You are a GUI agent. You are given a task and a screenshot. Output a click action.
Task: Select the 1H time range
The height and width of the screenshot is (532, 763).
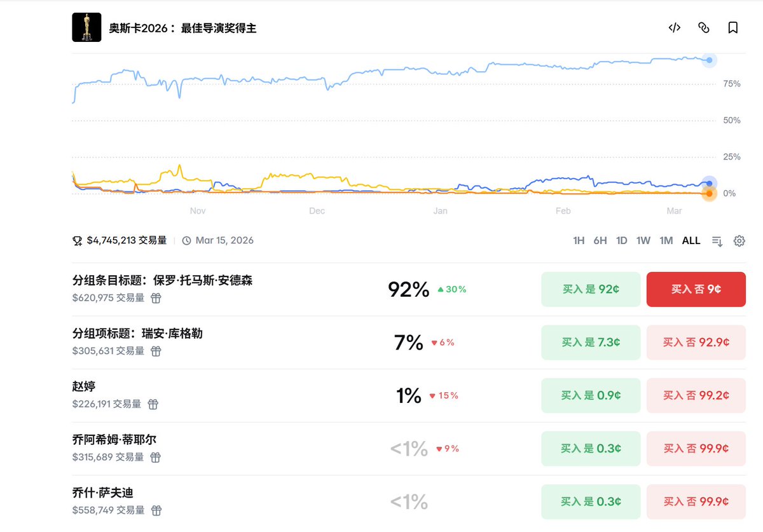click(579, 241)
